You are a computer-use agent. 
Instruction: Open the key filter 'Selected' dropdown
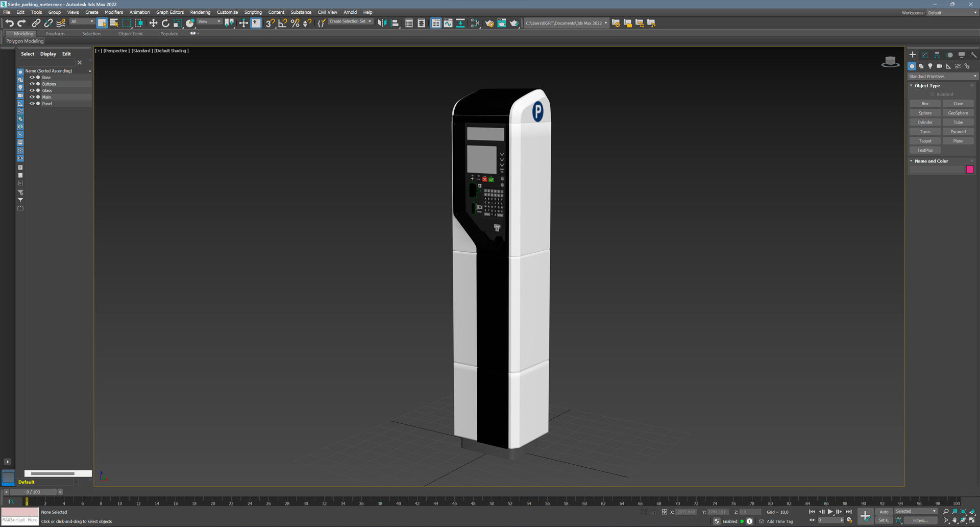pos(916,511)
